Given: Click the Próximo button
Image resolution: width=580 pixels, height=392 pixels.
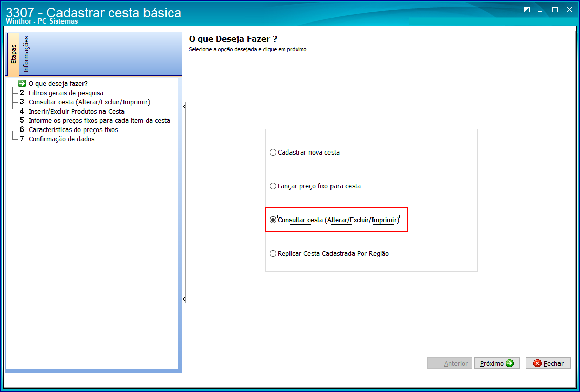Looking at the screenshot, I should [497, 363].
